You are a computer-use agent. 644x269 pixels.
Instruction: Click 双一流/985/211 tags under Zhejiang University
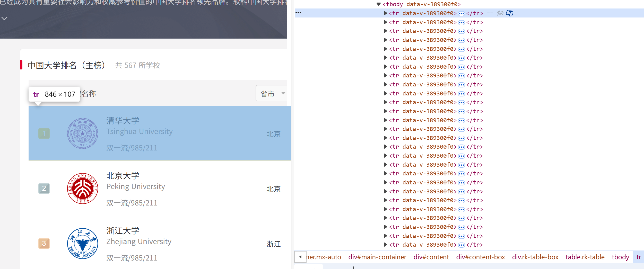click(x=132, y=258)
